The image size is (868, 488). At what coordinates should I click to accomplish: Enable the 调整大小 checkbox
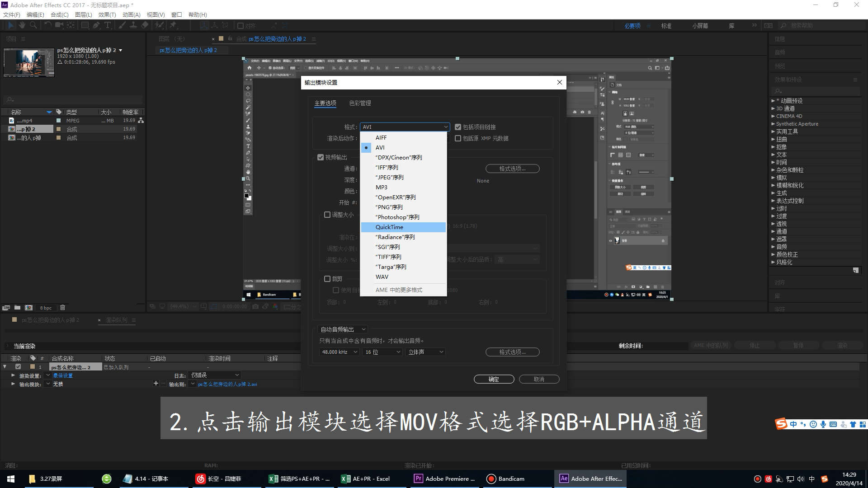point(327,215)
